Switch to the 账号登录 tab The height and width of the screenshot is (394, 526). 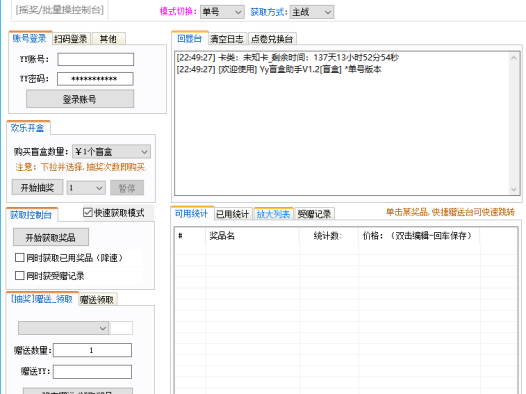click(30, 38)
